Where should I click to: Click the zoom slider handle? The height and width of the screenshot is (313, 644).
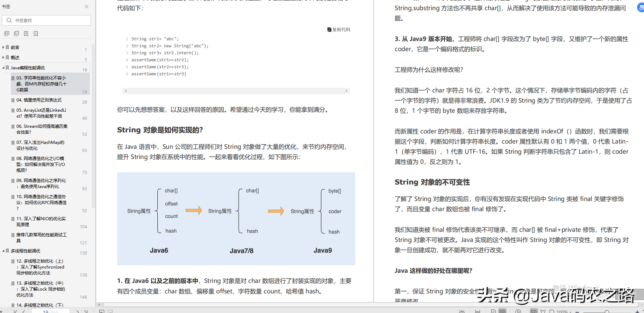607,311
